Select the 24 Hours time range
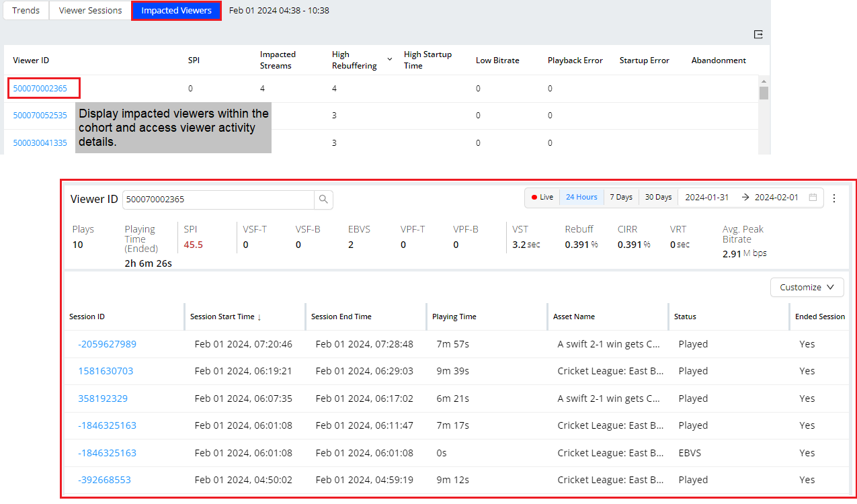The width and height of the screenshot is (857, 504). 581,198
